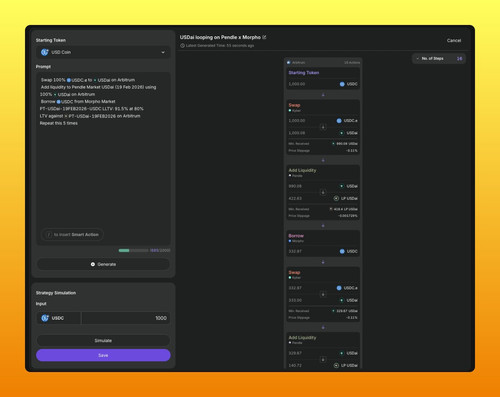Click the 422.63 LP amount value
The height and width of the screenshot is (397, 500).
coord(295,198)
